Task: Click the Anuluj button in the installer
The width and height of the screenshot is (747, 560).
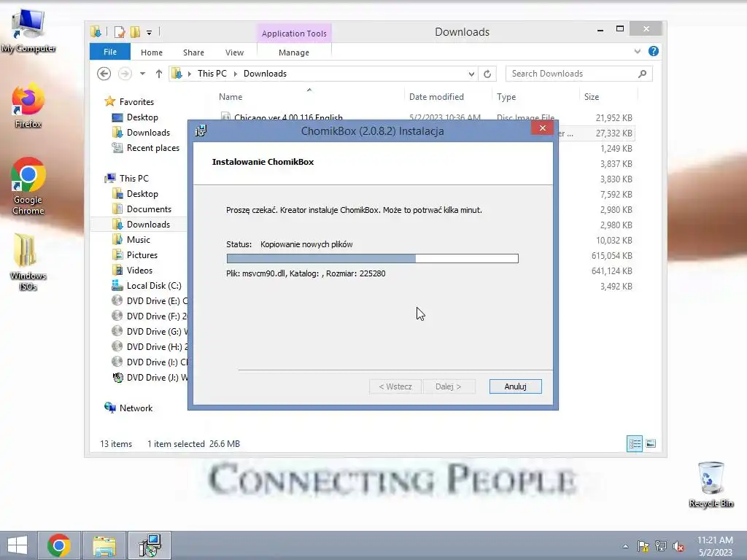Action: click(516, 386)
